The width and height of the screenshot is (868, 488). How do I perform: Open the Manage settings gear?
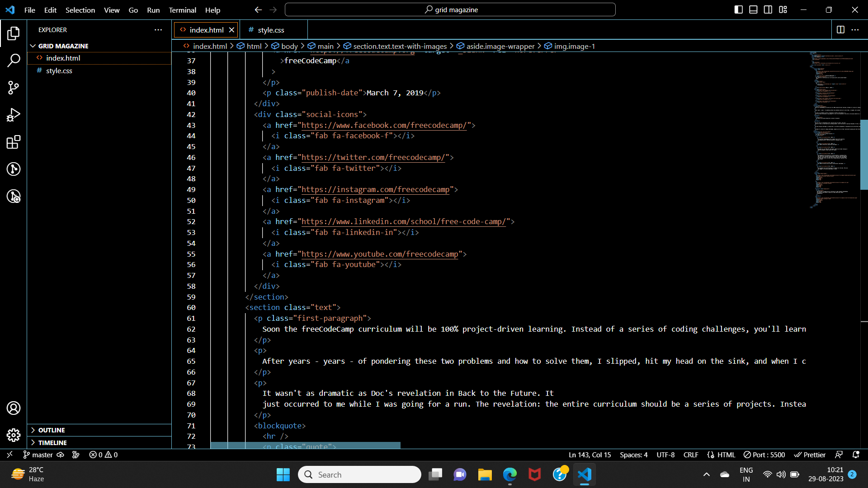coord(14,435)
